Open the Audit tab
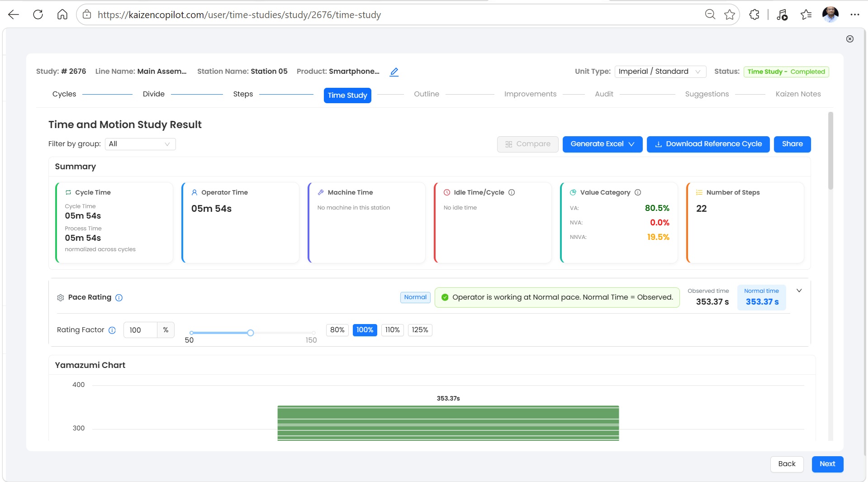The width and height of the screenshot is (868, 482). click(x=604, y=94)
